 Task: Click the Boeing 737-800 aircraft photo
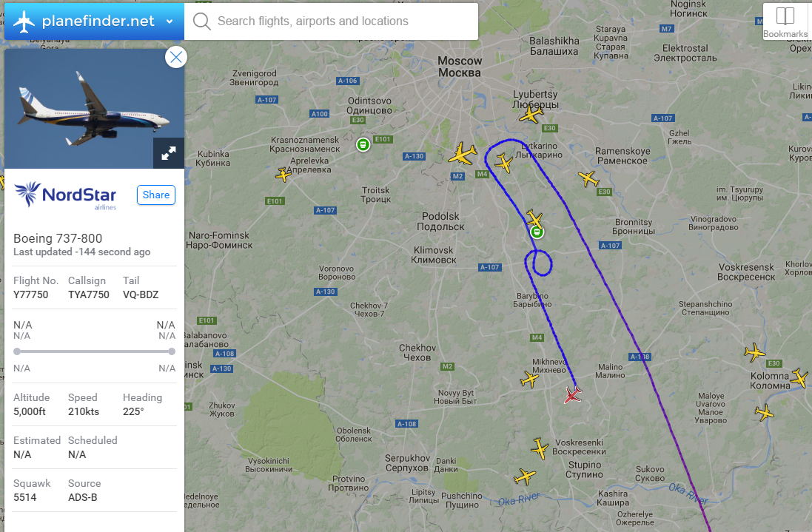(x=94, y=109)
